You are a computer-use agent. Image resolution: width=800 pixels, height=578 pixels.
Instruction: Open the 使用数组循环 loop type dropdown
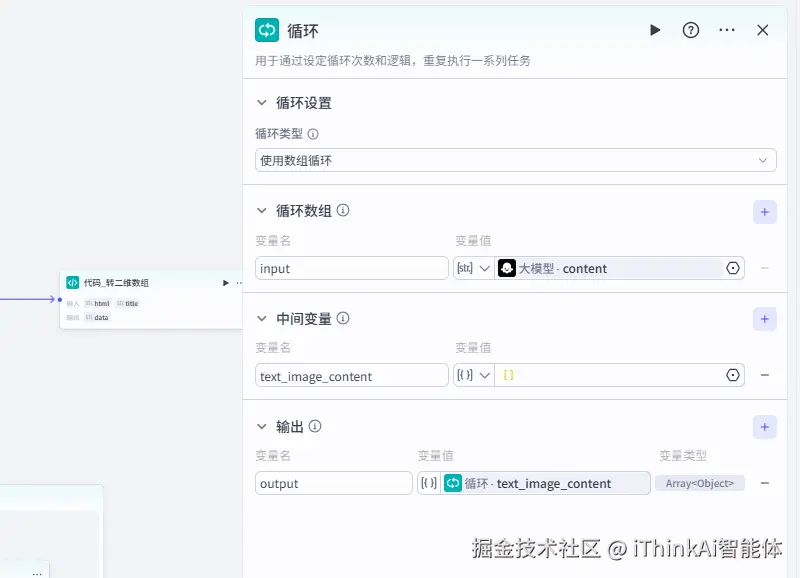515,160
